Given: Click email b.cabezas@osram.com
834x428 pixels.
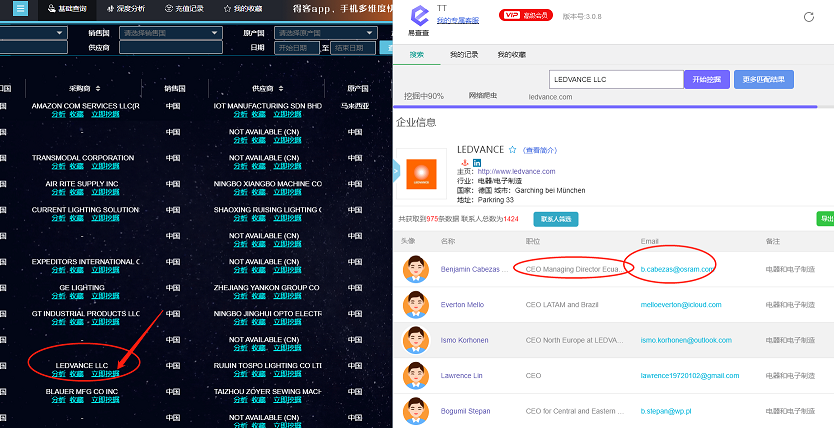Looking at the screenshot, I should click(677, 270).
